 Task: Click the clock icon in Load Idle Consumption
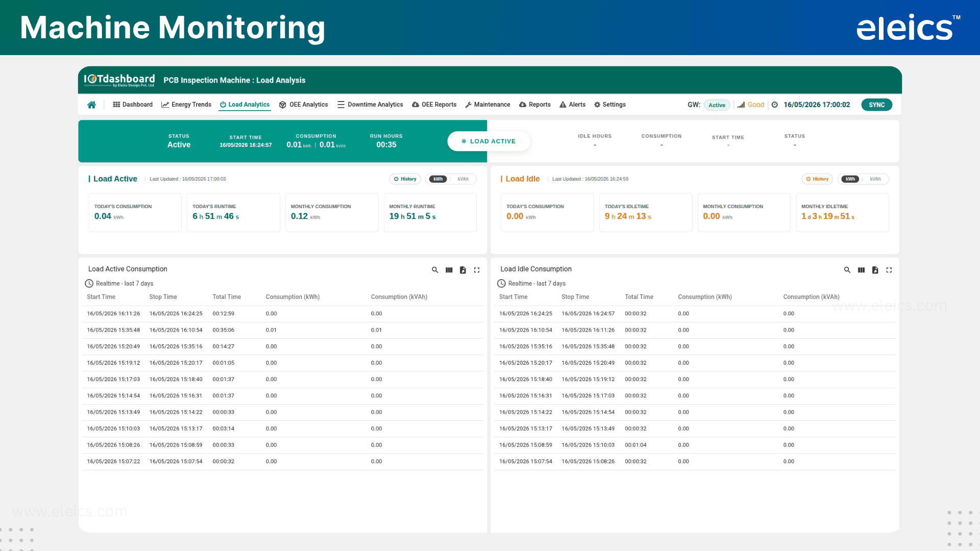coord(501,284)
